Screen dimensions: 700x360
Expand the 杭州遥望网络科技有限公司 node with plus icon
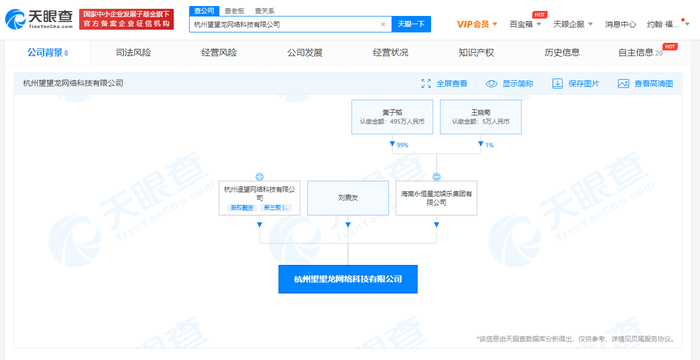pos(259,176)
